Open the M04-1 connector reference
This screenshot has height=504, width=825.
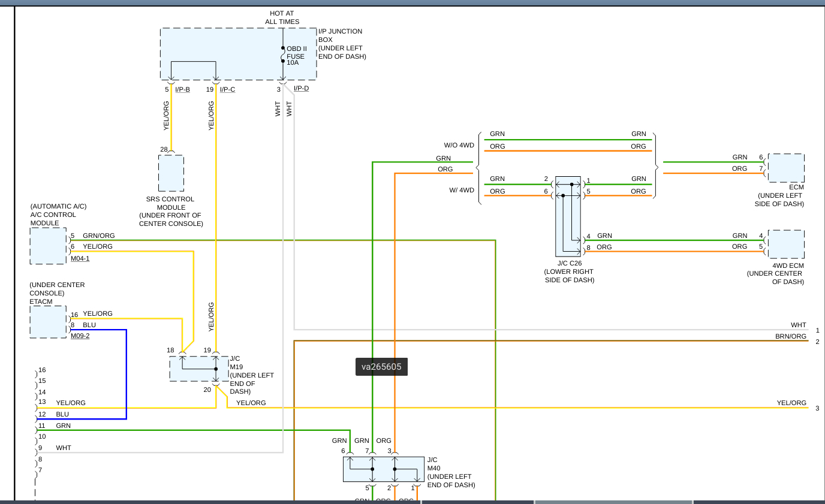(x=80, y=258)
